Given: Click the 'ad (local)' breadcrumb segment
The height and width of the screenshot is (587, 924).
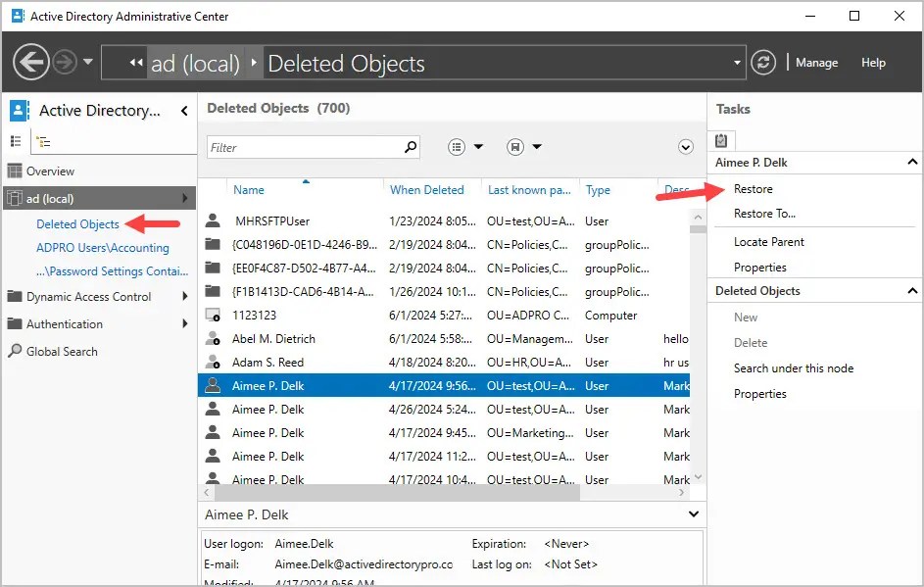Looking at the screenshot, I should [x=195, y=63].
